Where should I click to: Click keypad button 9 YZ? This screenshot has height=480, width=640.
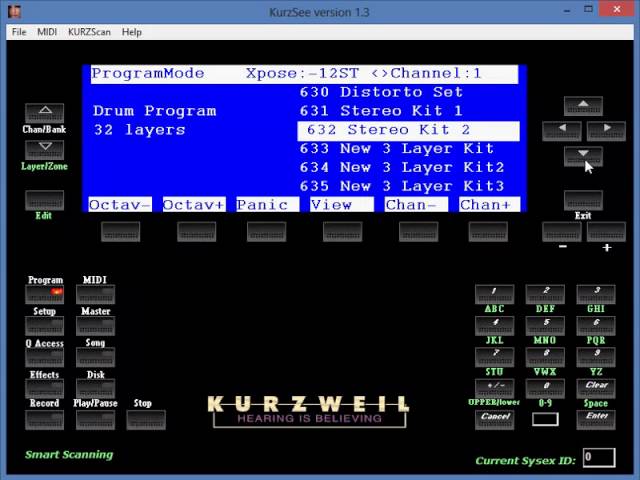coord(596,357)
